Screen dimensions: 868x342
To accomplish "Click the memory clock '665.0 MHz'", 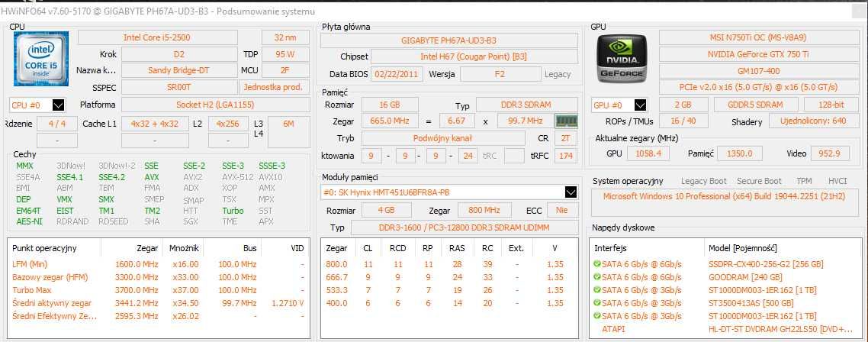I will [x=389, y=121].
